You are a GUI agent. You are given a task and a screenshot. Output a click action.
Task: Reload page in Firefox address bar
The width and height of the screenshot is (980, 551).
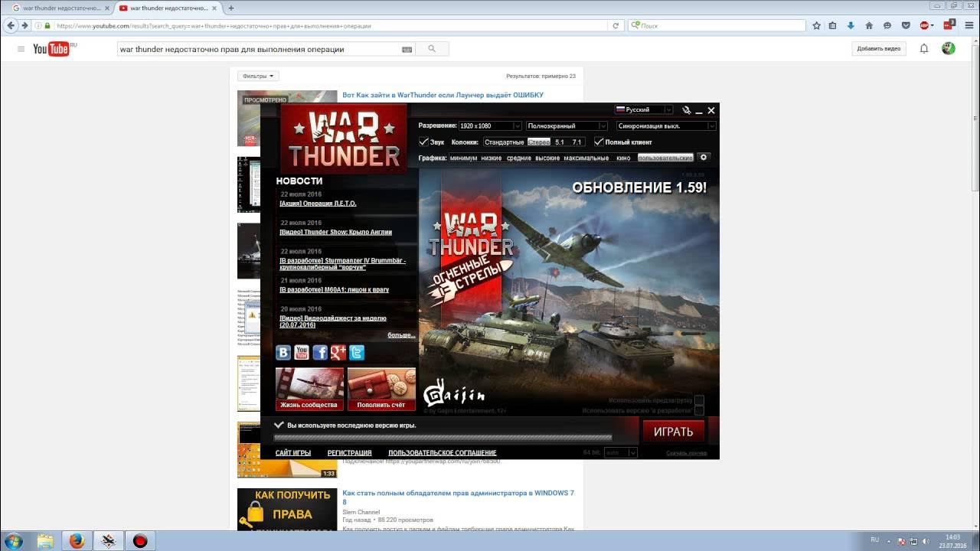[x=616, y=25]
